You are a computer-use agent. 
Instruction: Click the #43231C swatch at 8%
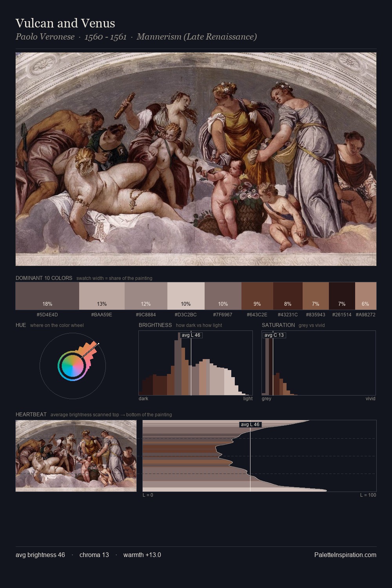tap(288, 296)
